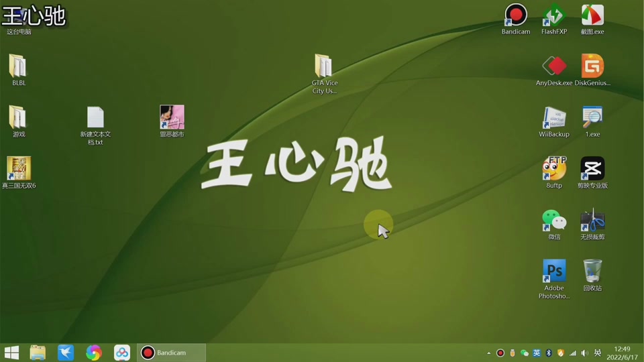Click the blue 英 input method icon
Viewport: 644px width, 362px height.
click(x=537, y=353)
